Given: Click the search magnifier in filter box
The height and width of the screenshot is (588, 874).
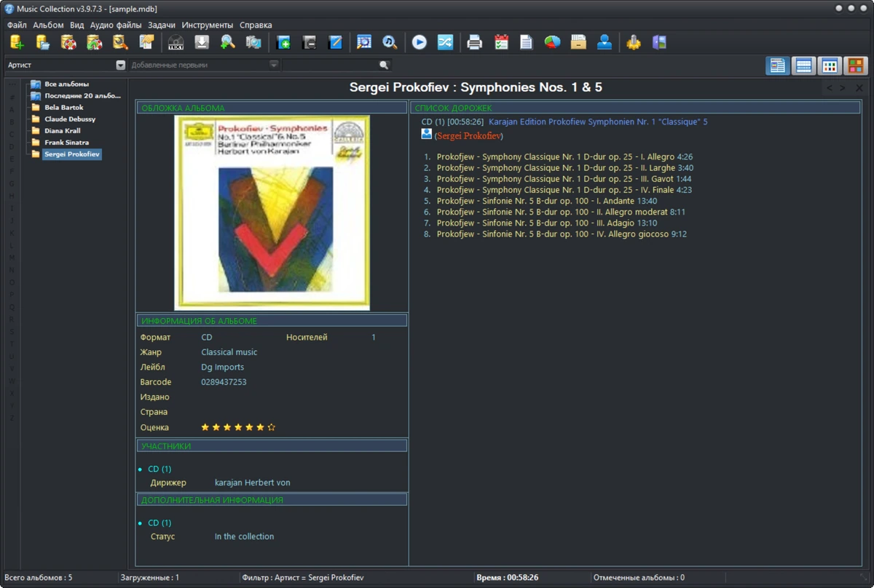Looking at the screenshot, I should point(385,65).
